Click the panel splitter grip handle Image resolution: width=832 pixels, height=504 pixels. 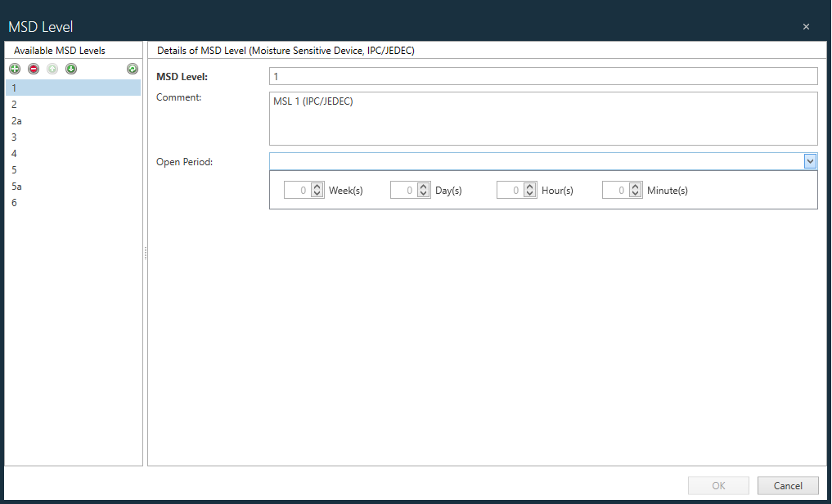145,254
